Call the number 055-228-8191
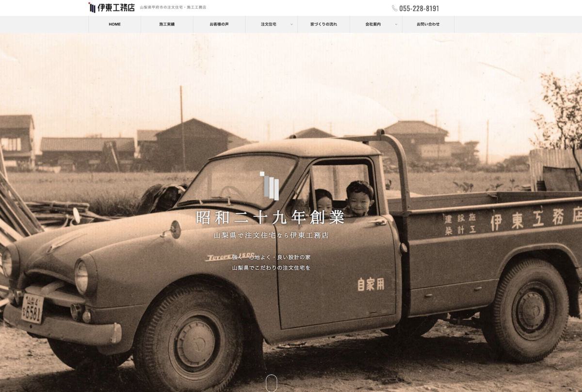Viewport: 582px width, 392px height. [419, 8]
